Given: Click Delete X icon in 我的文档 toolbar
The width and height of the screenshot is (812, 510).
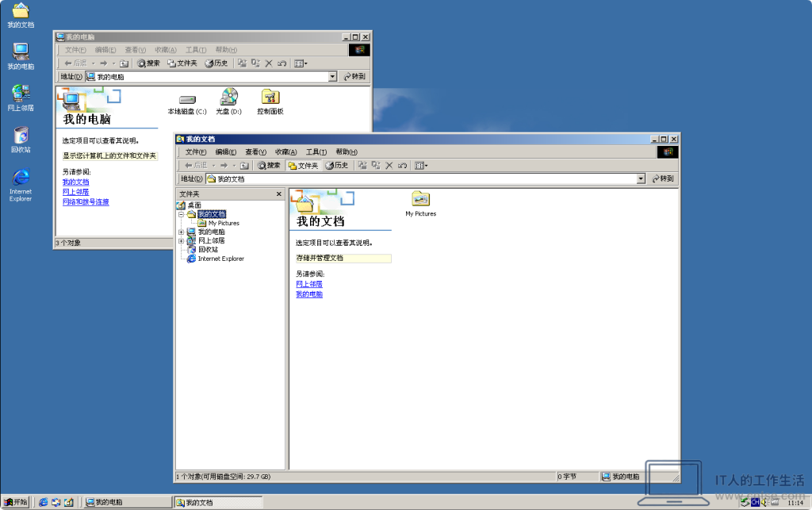Looking at the screenshot, I should [x=389, y=165].
